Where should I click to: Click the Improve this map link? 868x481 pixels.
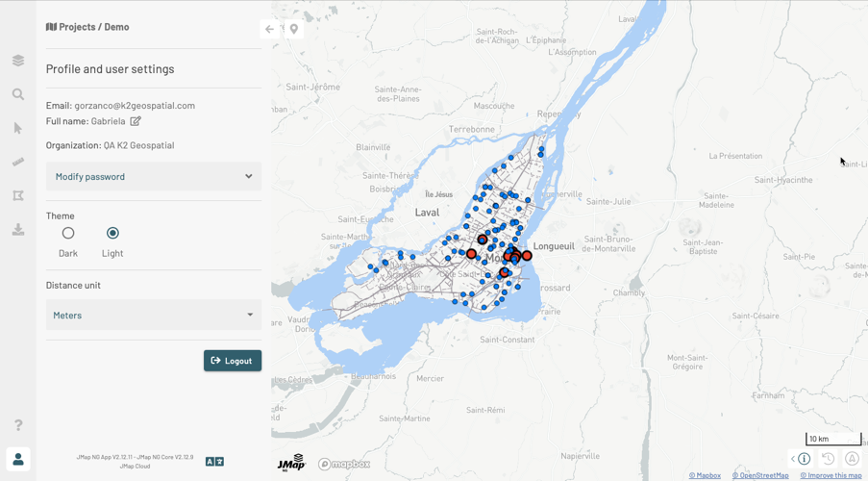point(831,475)
